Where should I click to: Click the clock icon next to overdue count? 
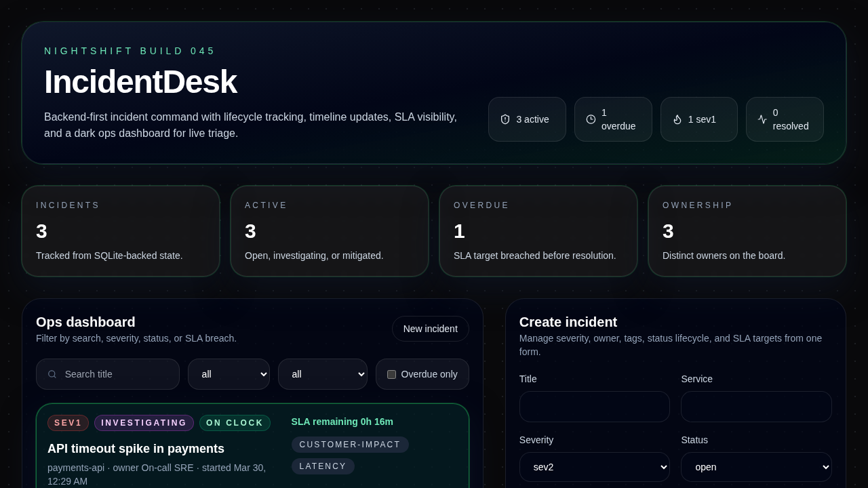click(x=591, y=119)
